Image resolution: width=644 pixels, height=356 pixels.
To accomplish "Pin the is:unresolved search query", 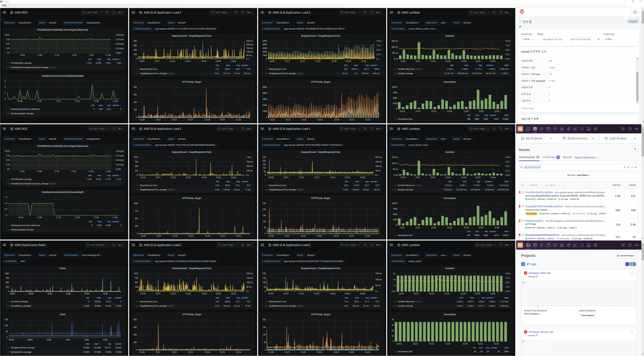I will pyautogui.click(x=628, y=167).
